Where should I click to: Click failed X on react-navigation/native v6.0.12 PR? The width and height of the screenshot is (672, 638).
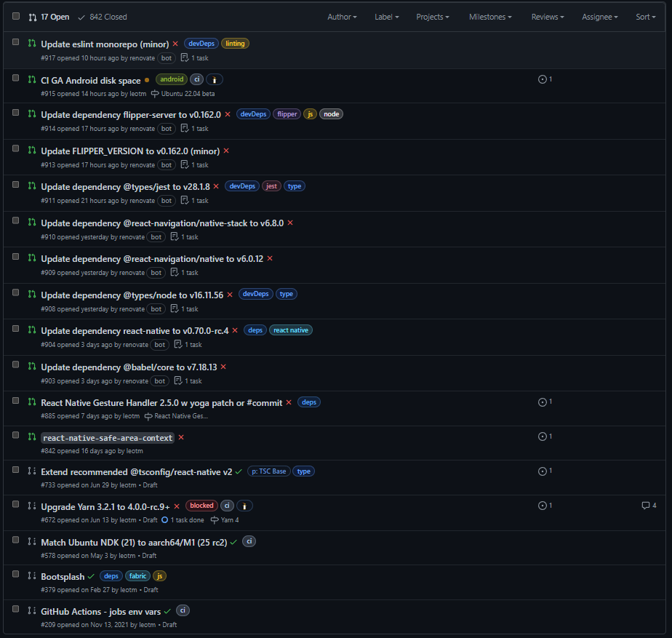click(270, 258)
